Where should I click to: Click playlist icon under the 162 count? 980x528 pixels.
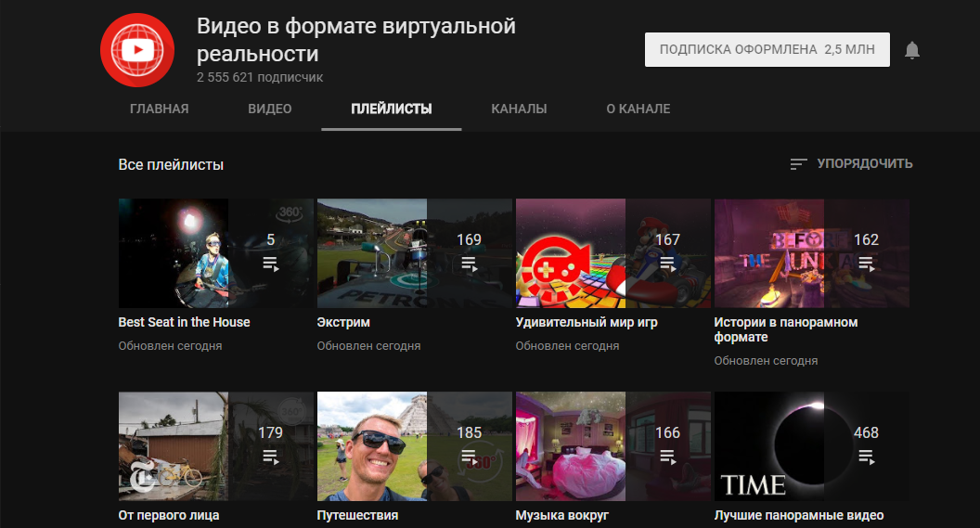pyautogui.click(x=866, y=264)
